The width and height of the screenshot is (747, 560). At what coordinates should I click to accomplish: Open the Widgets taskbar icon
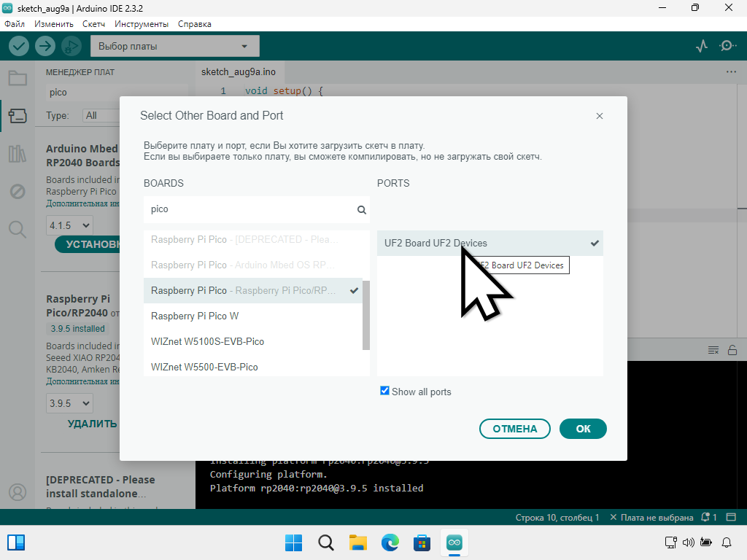[x=16, y=542]
